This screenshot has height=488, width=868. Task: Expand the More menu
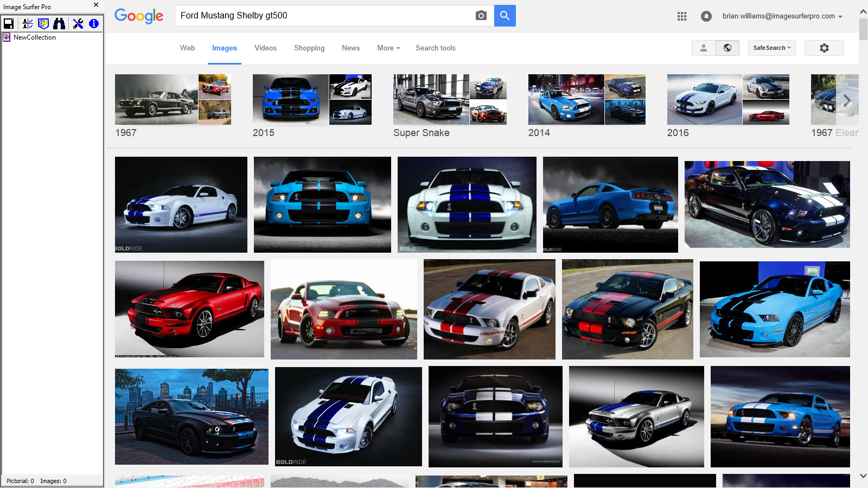pyautogui.click(x=388, y=48)
